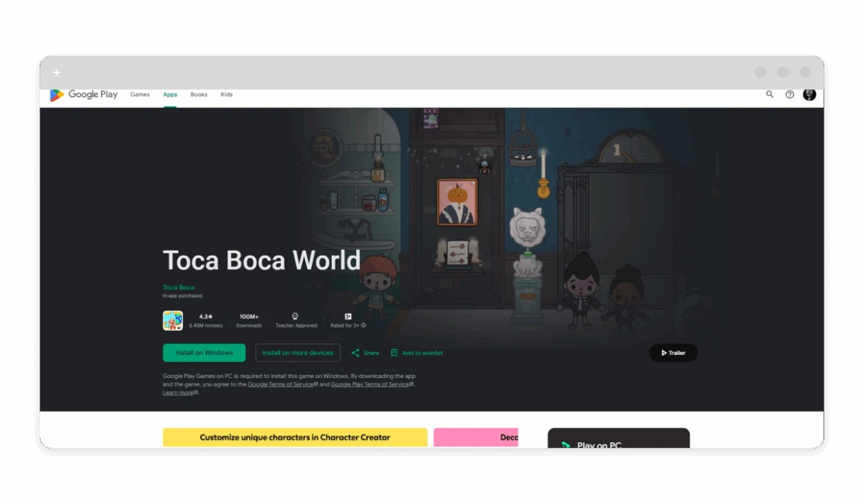864x504 pixels.
Task: Open the Toca Boca developer link
Action: [179, 287]
